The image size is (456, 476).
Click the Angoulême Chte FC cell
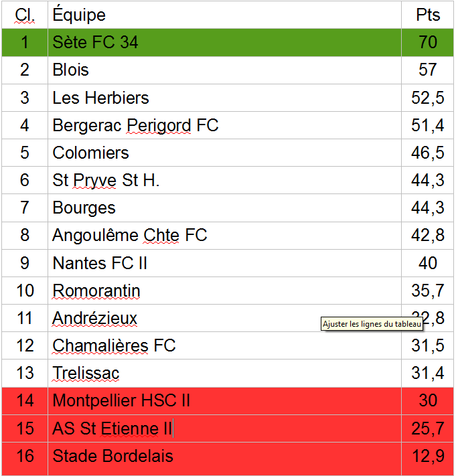tap(130, 235)
